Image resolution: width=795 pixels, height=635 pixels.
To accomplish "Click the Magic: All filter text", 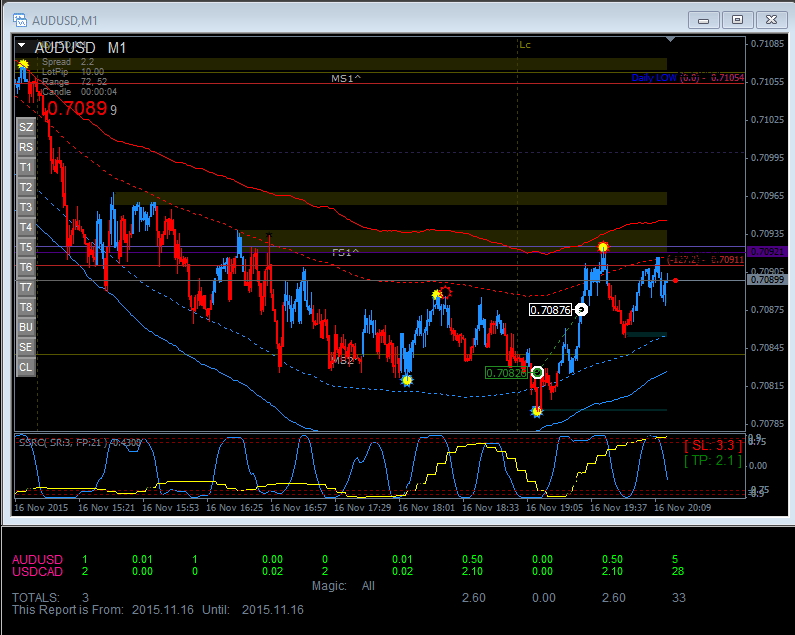I will click(x=343, y=586).
